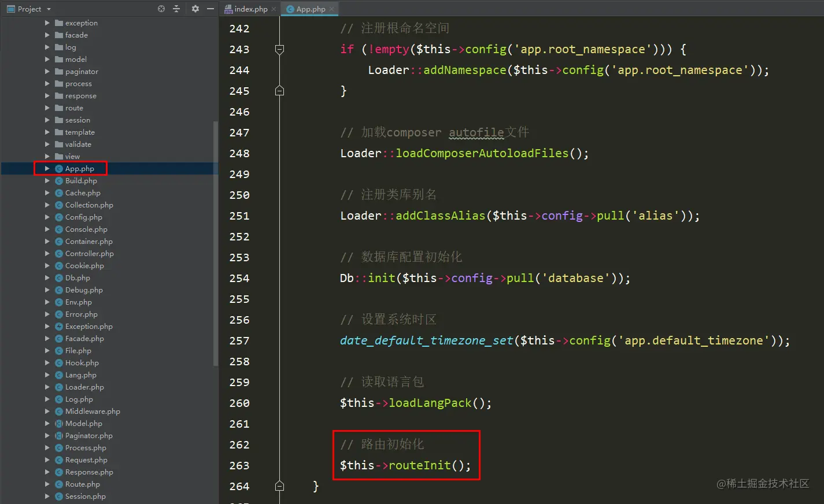824x504 pixels.
Task: Select the template folder icon
Action: [x=59, y=132]
